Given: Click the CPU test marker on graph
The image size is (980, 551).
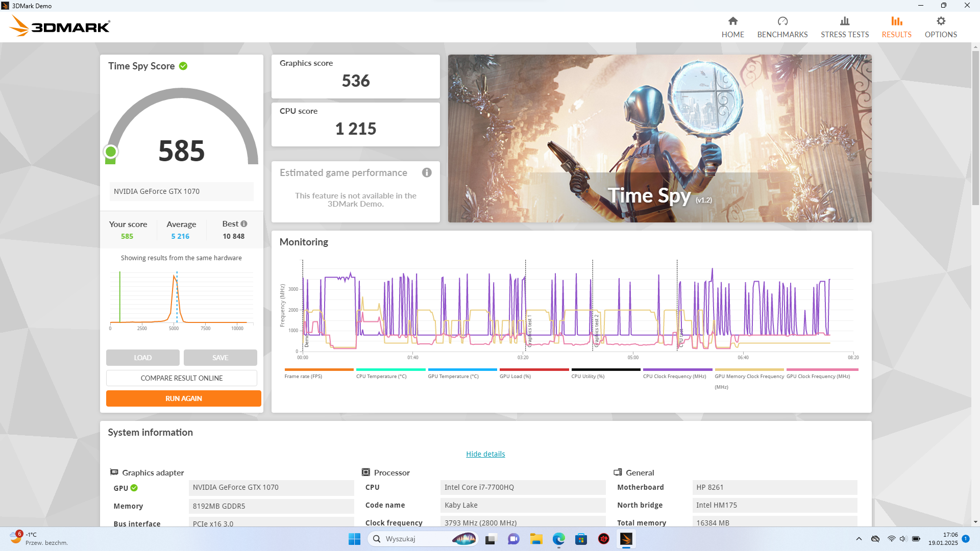Looking at the screenshot, I should pos(681,338).
